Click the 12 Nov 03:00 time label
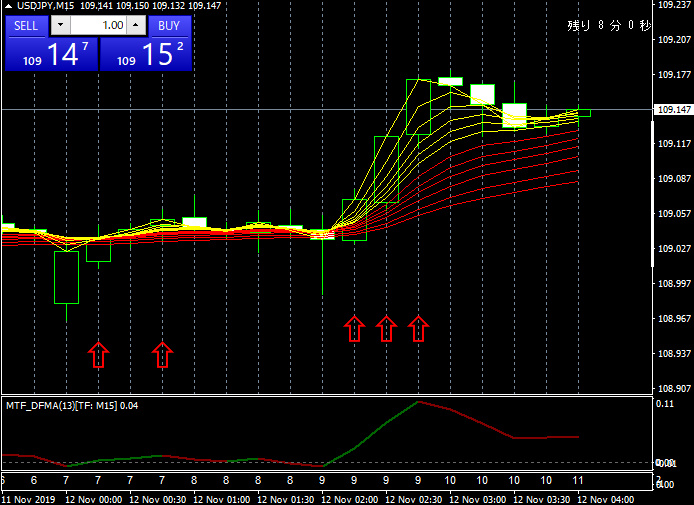694x505 pixels. point(478,499)
